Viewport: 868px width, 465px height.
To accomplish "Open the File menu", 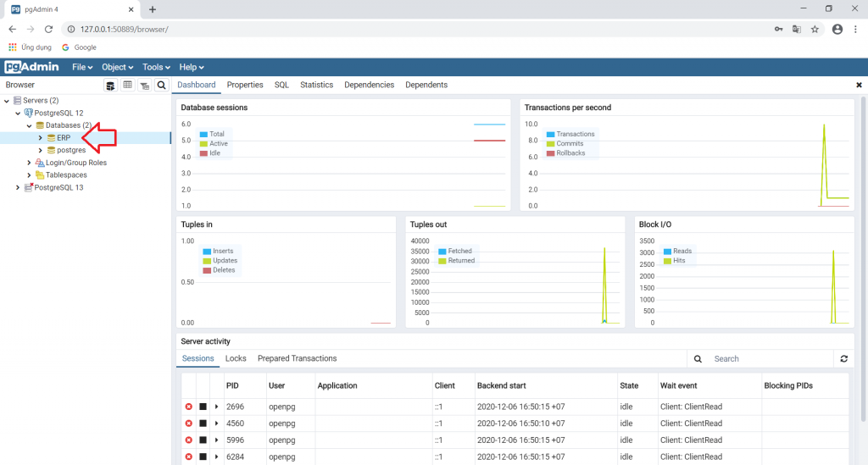I will [x=82, y=67].
